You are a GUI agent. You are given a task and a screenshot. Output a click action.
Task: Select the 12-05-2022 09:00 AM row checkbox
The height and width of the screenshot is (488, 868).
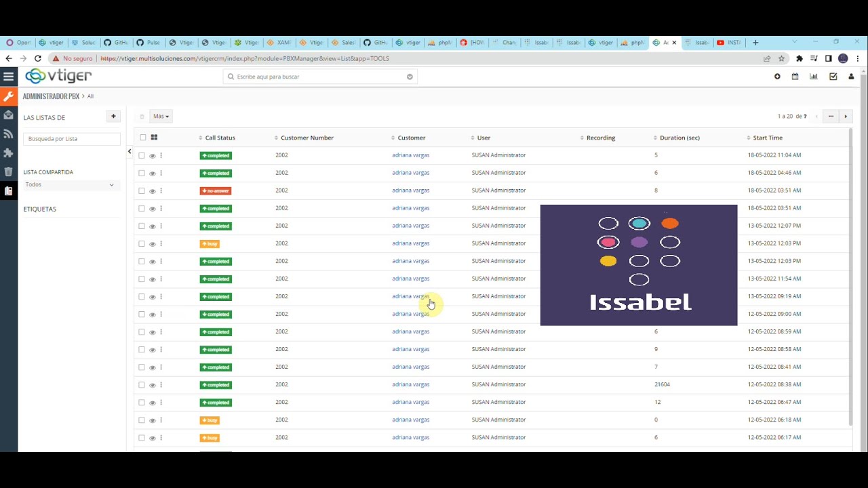[142, 314]
